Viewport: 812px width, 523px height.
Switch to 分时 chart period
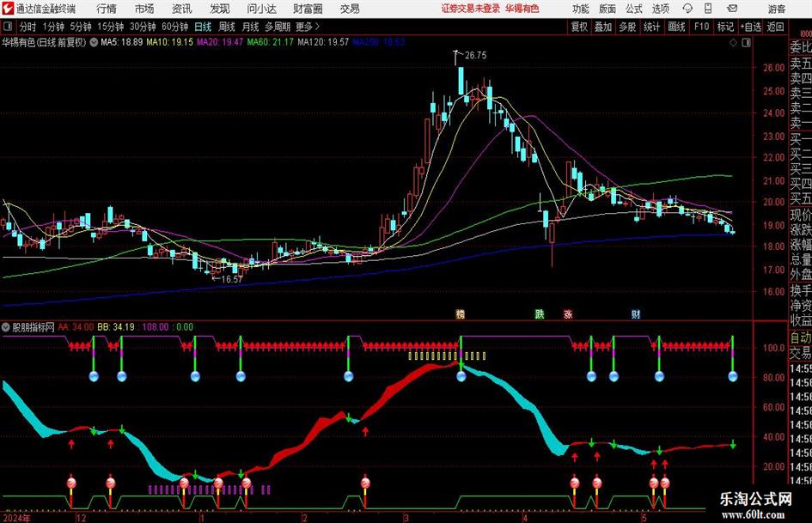(27, 27)
